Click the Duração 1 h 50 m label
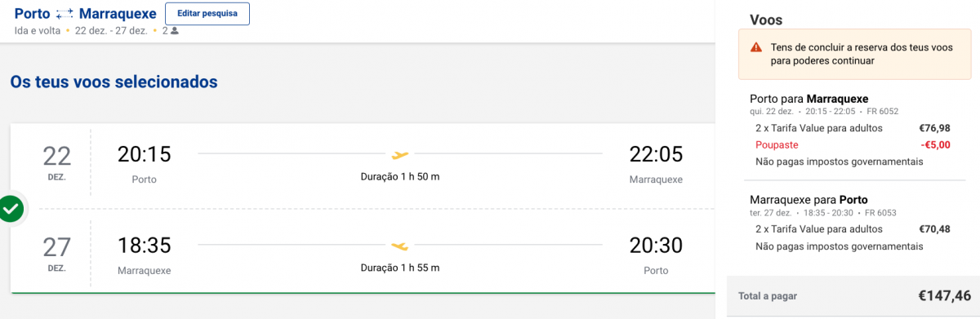Screen dimensions: 980x319 [400, 176]
